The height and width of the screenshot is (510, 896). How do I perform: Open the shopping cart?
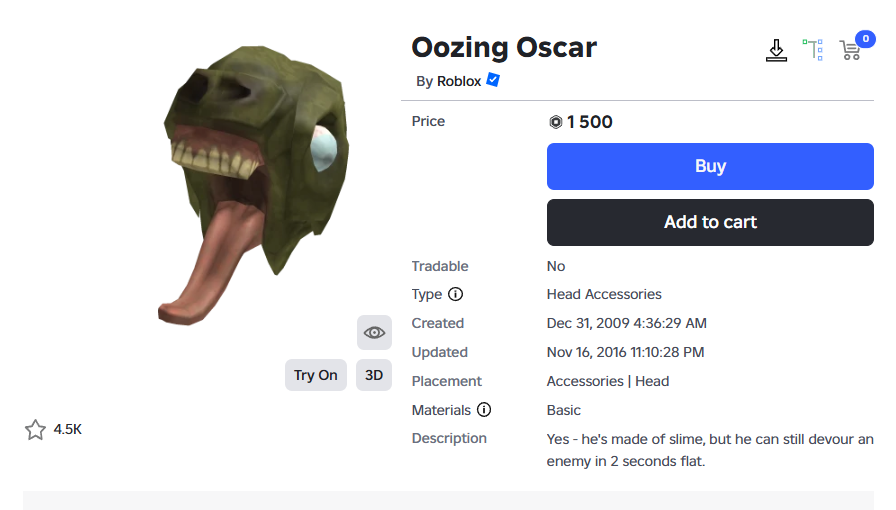tap(850, 51)
